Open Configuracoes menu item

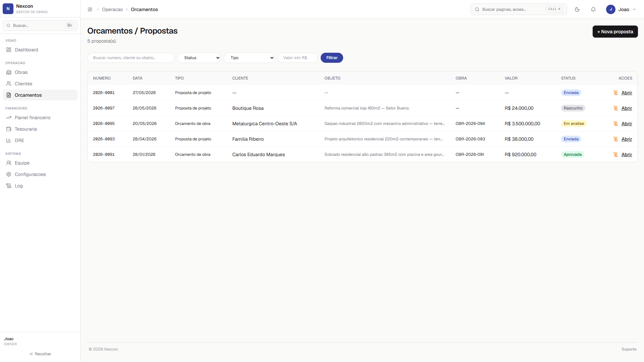pyautogui.click(x=40, y=174)
